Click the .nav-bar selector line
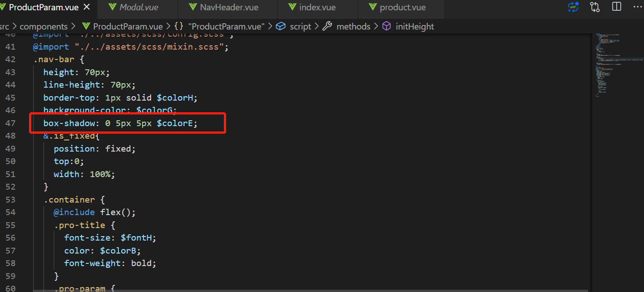 (x=59, y=59)
